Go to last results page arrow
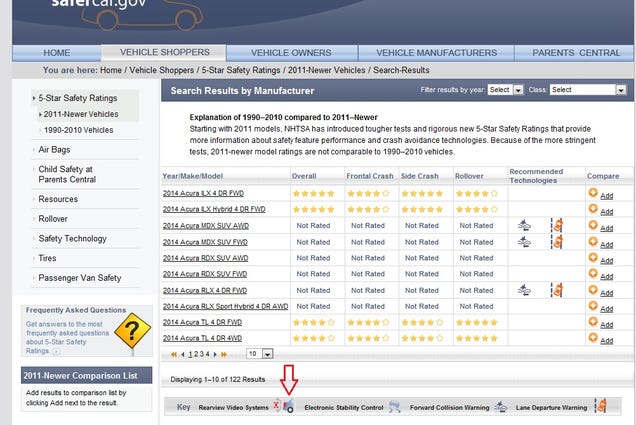Screen dimensions: 636x425 point(223,354)
